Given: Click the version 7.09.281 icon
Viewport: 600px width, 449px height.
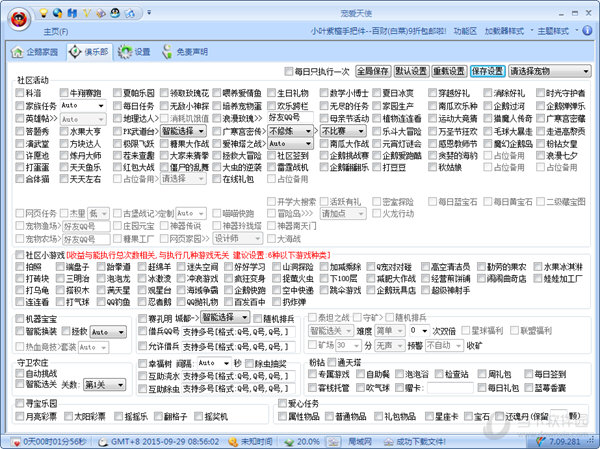Looking at the screenshot, I should pos(541,442).
